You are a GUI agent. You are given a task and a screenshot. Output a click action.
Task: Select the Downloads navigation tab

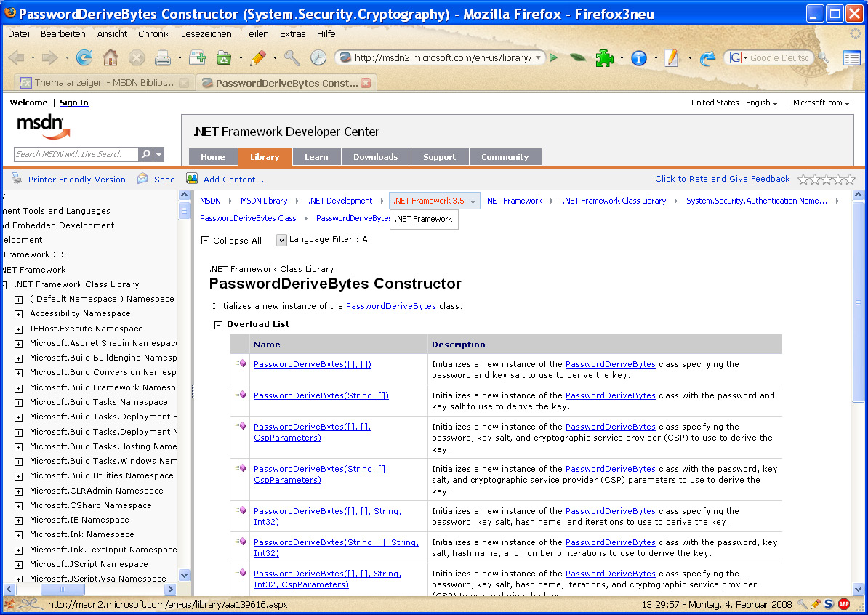(x=376, y=157)
